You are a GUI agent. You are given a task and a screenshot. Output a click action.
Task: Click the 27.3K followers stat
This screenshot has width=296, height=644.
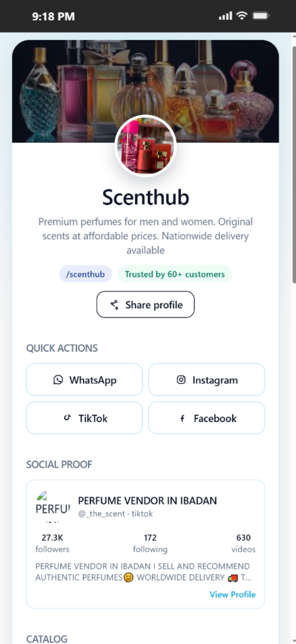[52, 543]
